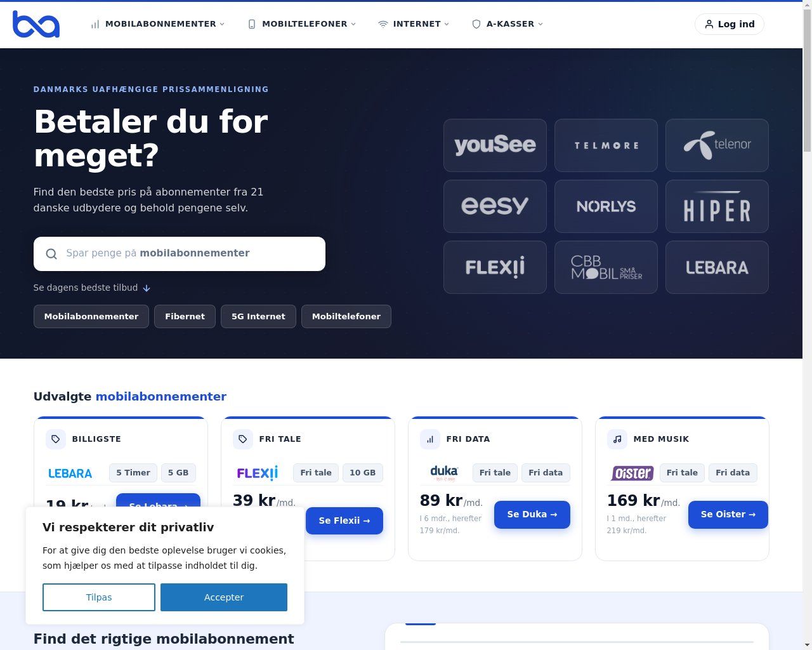The image size is (812, 650).
Task: Click the shield icon beside A-kasser
Action: pyautogui.click(x=476, y=24)
